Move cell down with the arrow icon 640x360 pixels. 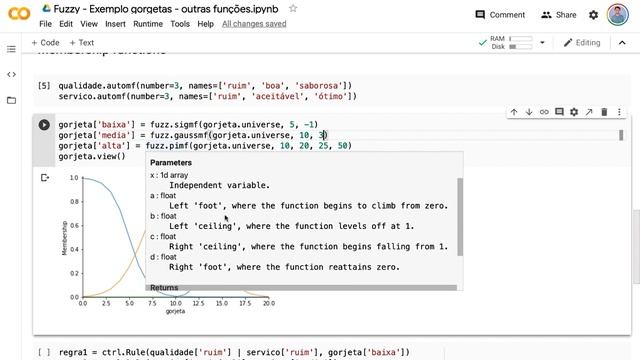(x=529, y=112)
